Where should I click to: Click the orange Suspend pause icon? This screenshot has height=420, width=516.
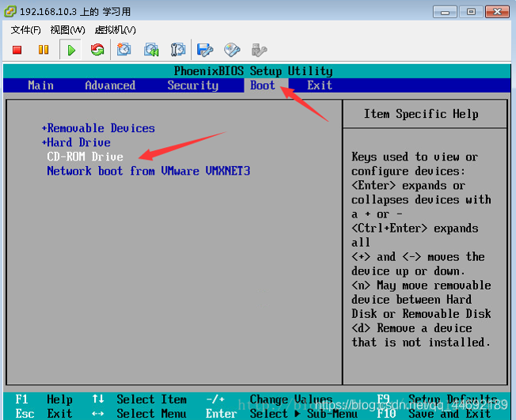pos(44,50)
